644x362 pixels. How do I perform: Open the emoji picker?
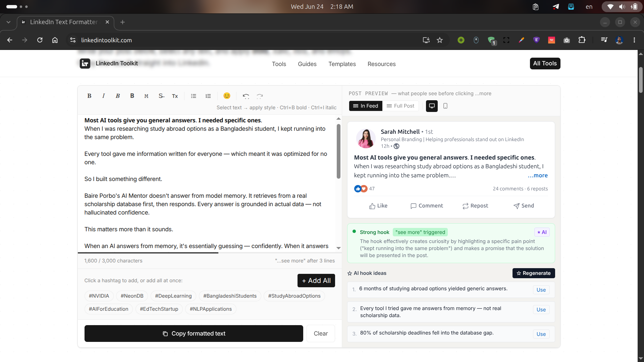[x=227, y=96]
